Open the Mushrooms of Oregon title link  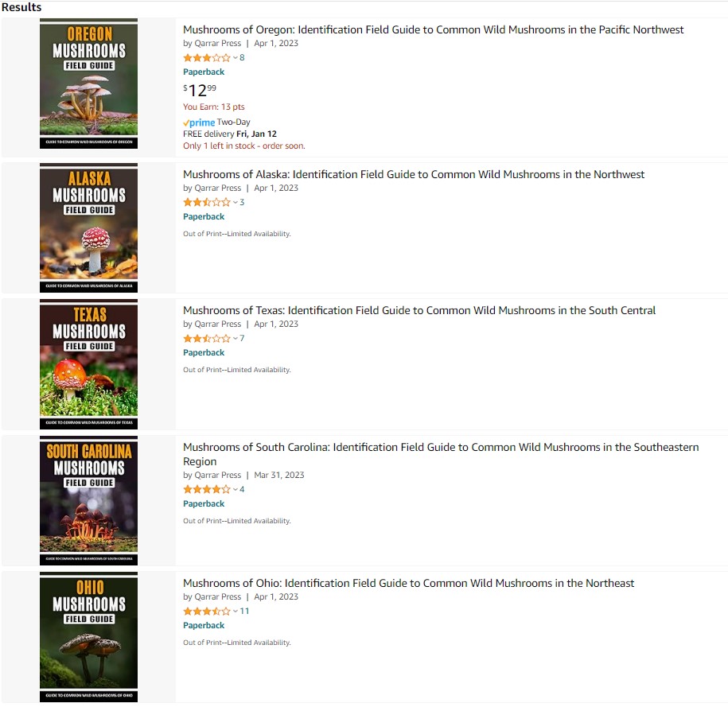click(x=433, y=29)
